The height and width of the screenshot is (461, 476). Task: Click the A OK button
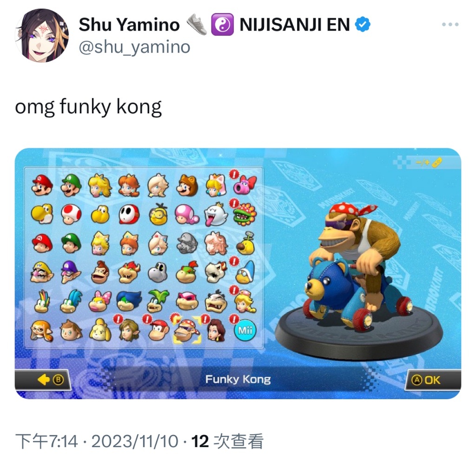pyautogui.click(x=433, y=380)
